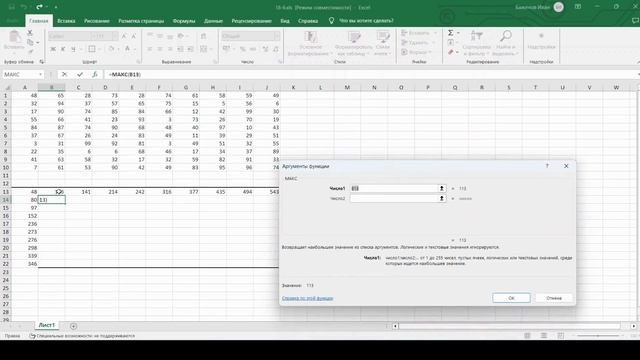
Task: Open Conditional Formatting (Условное форматирование)
Action: click(x=310, y=43)
